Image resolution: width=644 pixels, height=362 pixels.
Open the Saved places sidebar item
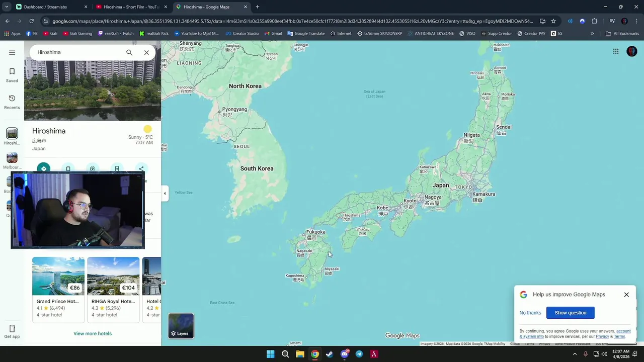[12, 75]
